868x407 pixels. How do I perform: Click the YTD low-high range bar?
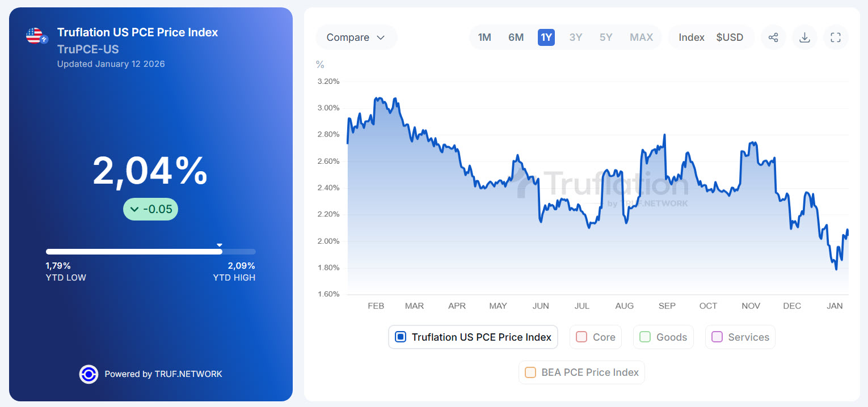pyautogui.click(x=150, y=252)
